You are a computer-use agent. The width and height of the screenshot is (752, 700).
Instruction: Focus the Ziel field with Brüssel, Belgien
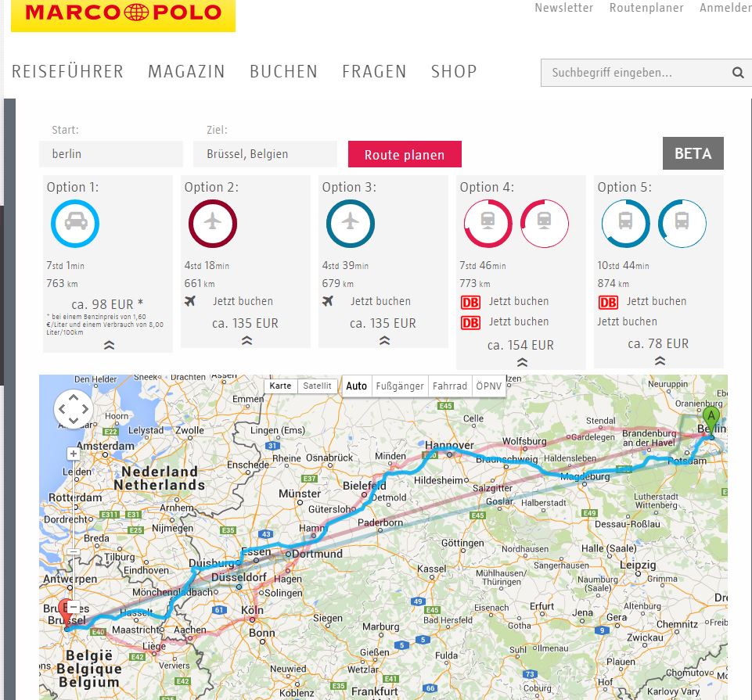tap(265, 154)
